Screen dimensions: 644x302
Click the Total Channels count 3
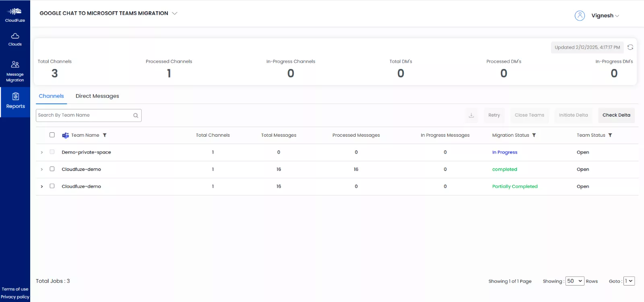tap(54, 73)
